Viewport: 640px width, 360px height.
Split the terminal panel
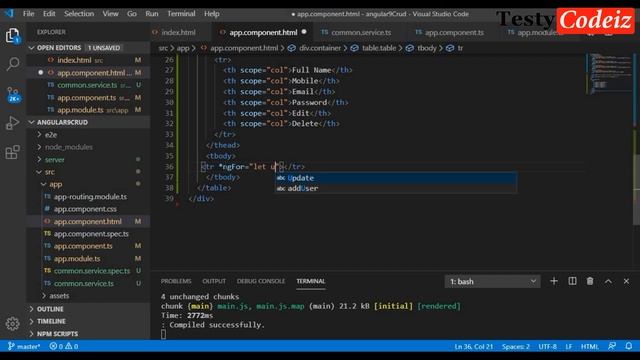click(x=572, y=281)
